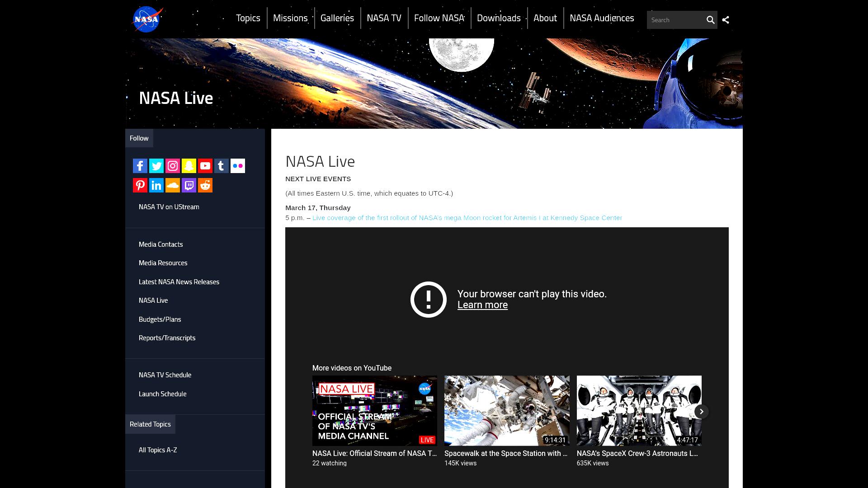
Task: Open NASA's LinkedIn icon
Action: pos(156,185)
